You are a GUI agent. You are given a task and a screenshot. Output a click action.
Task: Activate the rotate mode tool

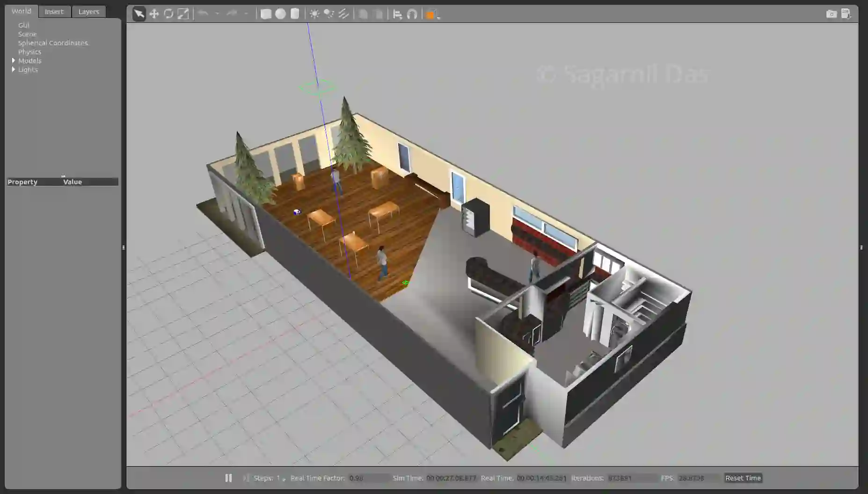(x=168, y=14)
